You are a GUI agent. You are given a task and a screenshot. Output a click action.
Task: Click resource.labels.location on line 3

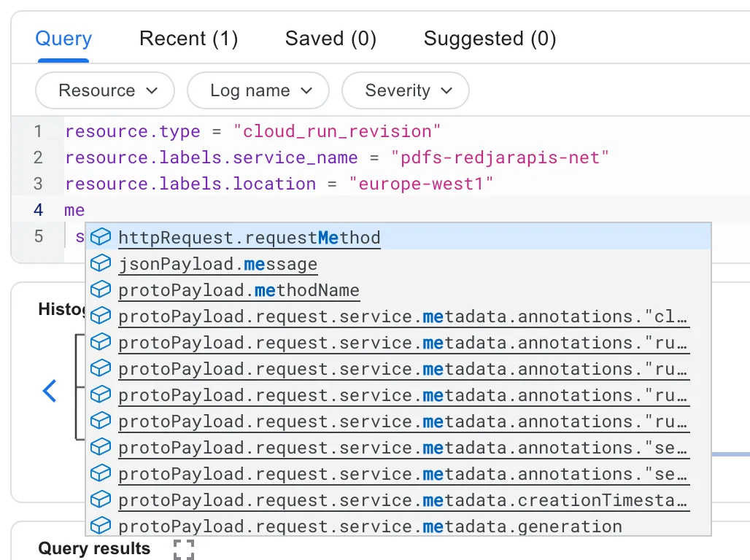190,184
